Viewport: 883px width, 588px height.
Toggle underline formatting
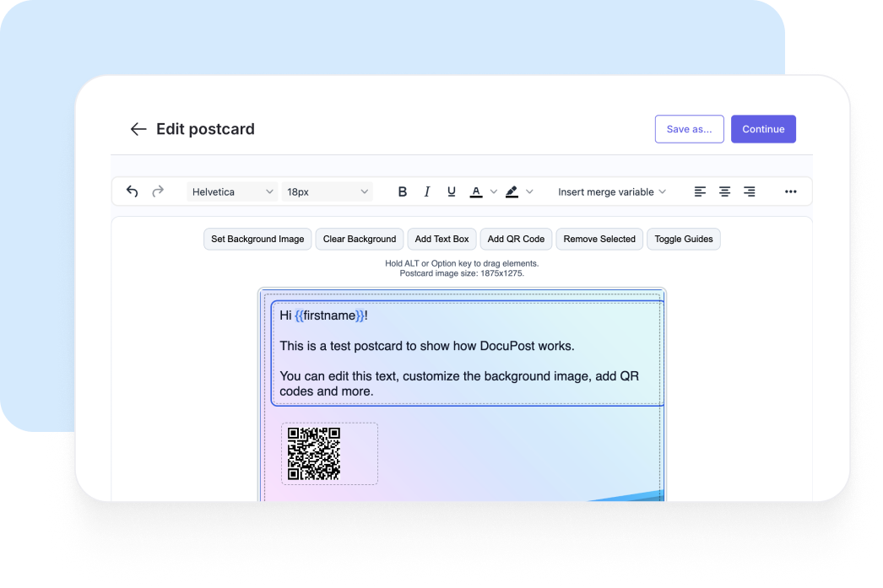click(452, 192)
